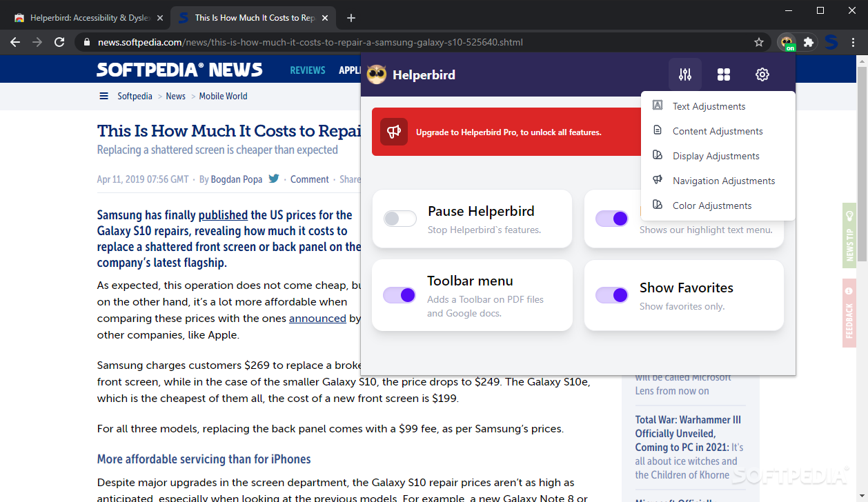
Task: Click the Content Adjustments icon
Action: 658,130
